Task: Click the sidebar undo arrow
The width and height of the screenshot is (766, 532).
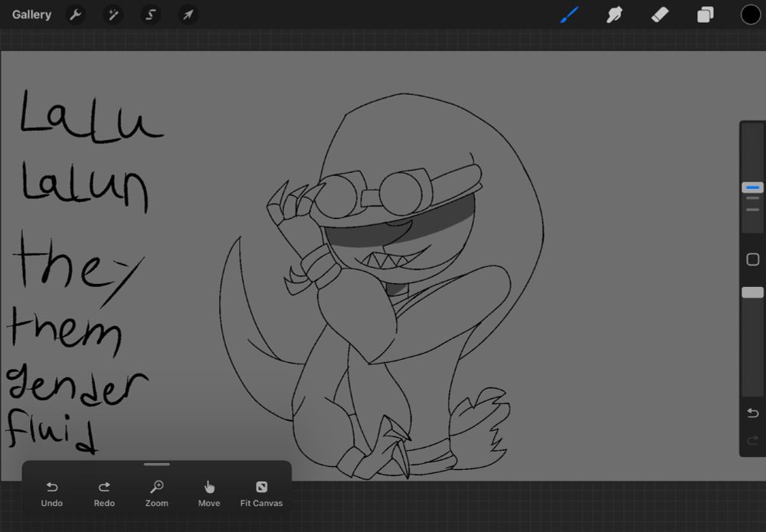Action: click(753, 413)
